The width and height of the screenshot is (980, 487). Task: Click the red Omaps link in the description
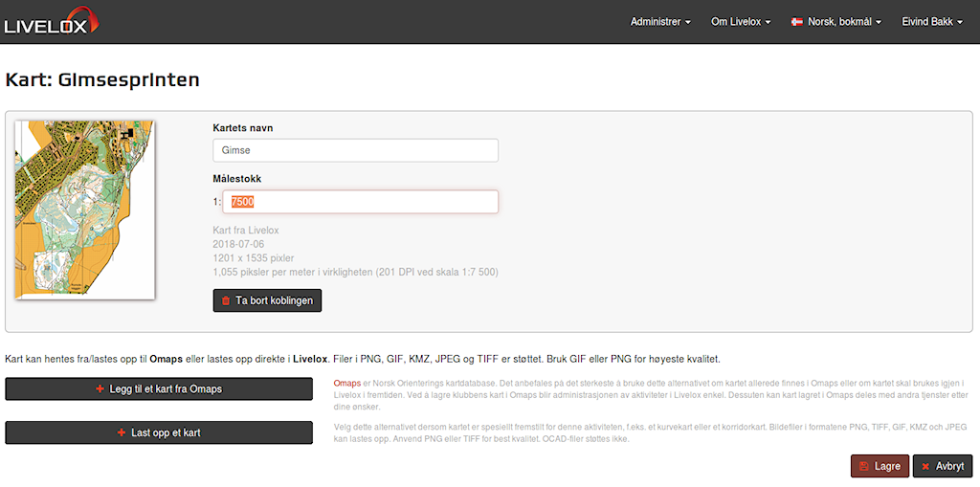(347, 383)
